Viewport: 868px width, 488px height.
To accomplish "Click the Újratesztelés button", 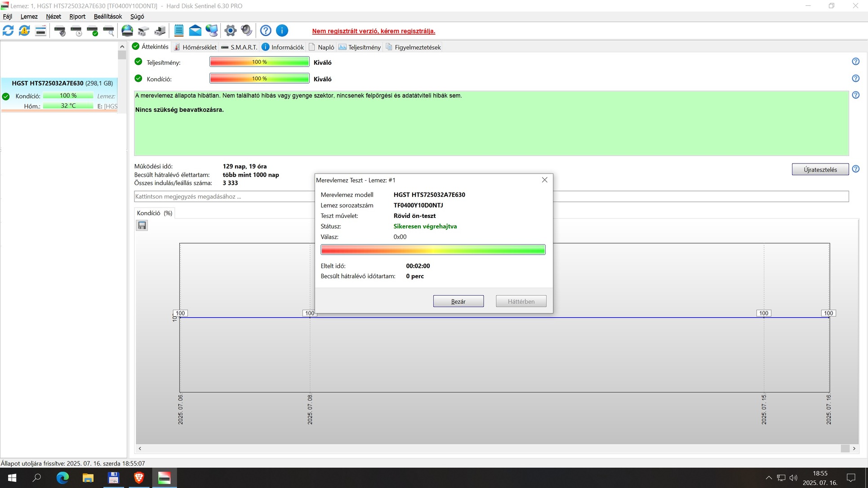I will [x=820, y=169].
